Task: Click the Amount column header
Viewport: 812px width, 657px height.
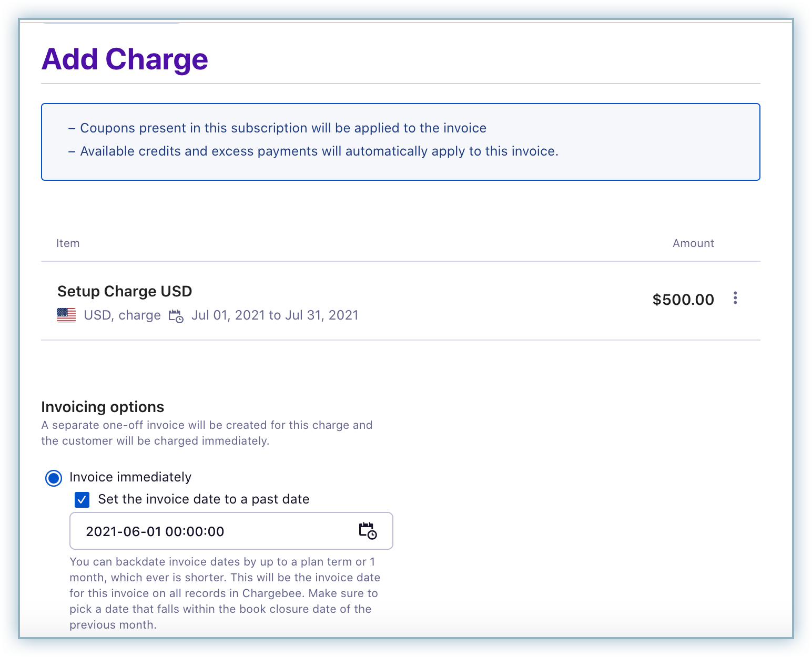Action: tap(693, 243)
